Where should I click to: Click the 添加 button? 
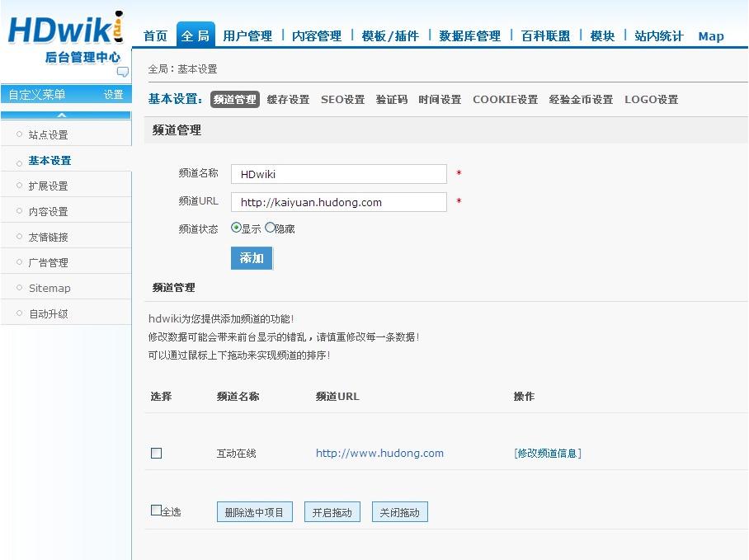click(x=252, y=258)
